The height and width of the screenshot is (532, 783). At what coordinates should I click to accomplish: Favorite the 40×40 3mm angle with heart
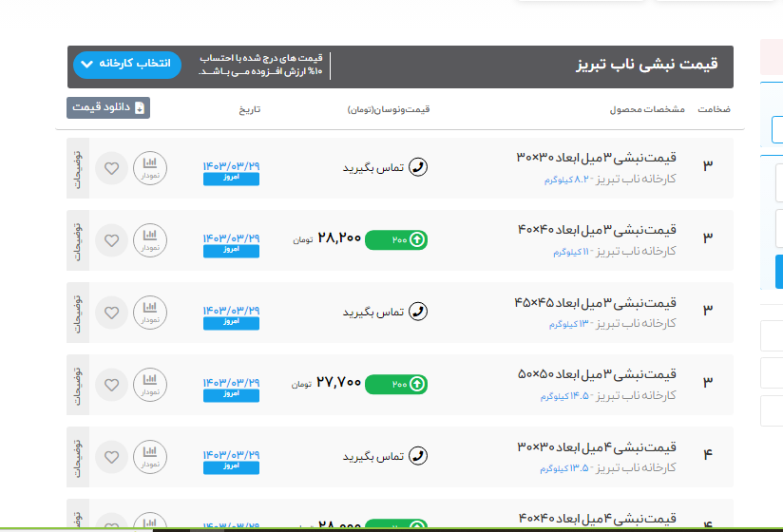tap(111, 240)
